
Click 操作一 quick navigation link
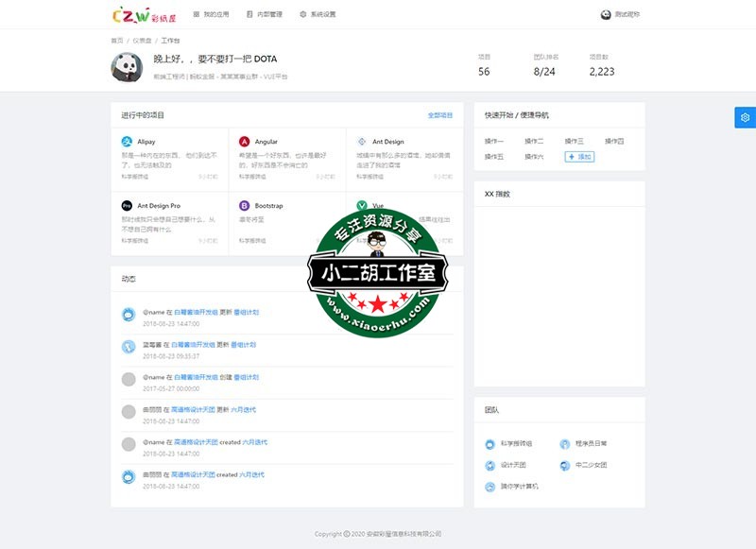coord(494,141)
